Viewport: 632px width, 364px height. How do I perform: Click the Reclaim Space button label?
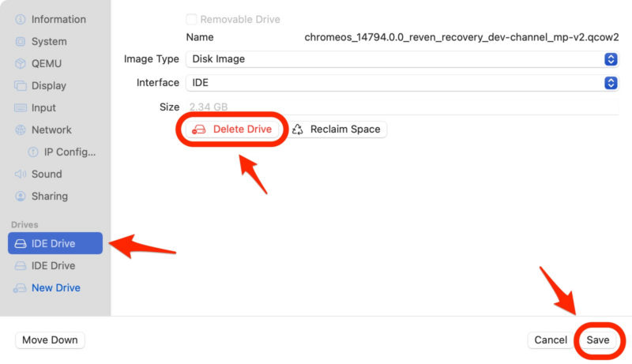[x=345, y=129]
